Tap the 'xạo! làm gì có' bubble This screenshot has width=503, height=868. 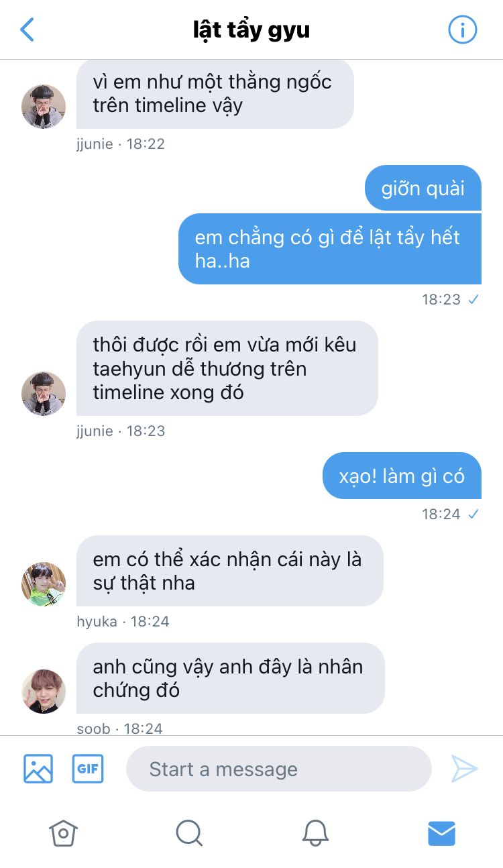[402, 476]
